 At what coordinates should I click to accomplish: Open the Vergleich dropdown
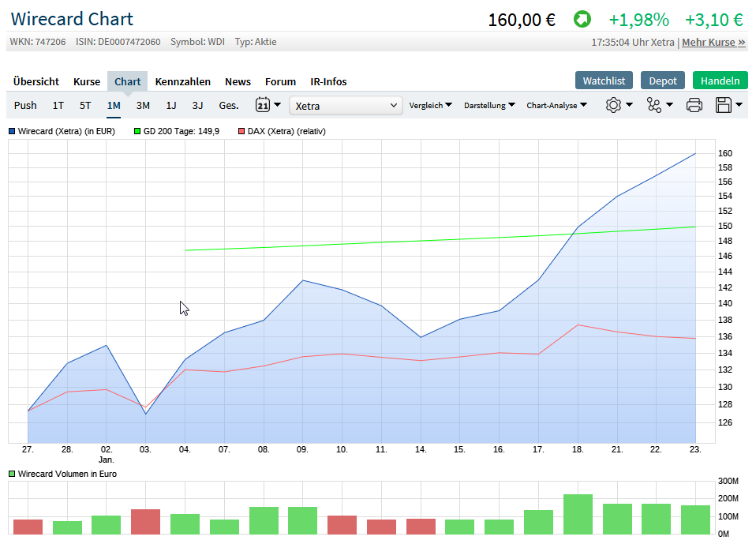click(430, 104)
